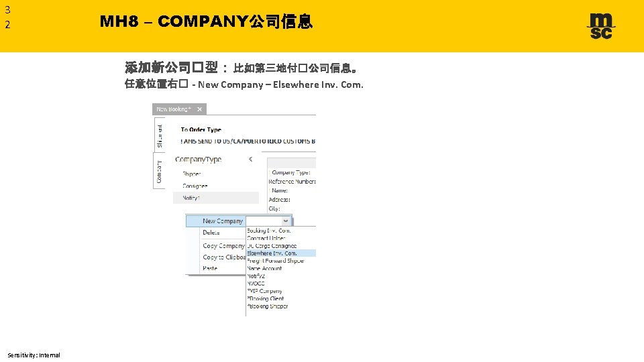The height and width of the screenshot is (362, 644).
Task: Select NVOCC option in list
Action: click(x=256, y=283)
